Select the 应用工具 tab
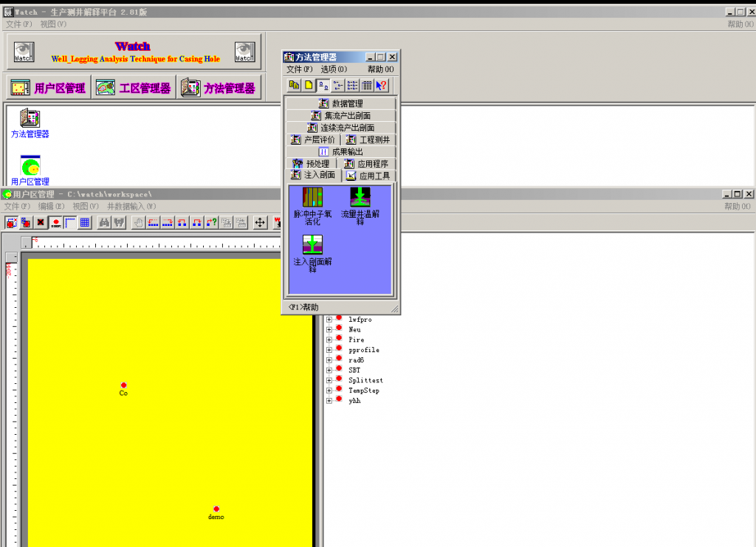Image resolution: width=756 pixels, height=547 pixels. pos(369,176)
